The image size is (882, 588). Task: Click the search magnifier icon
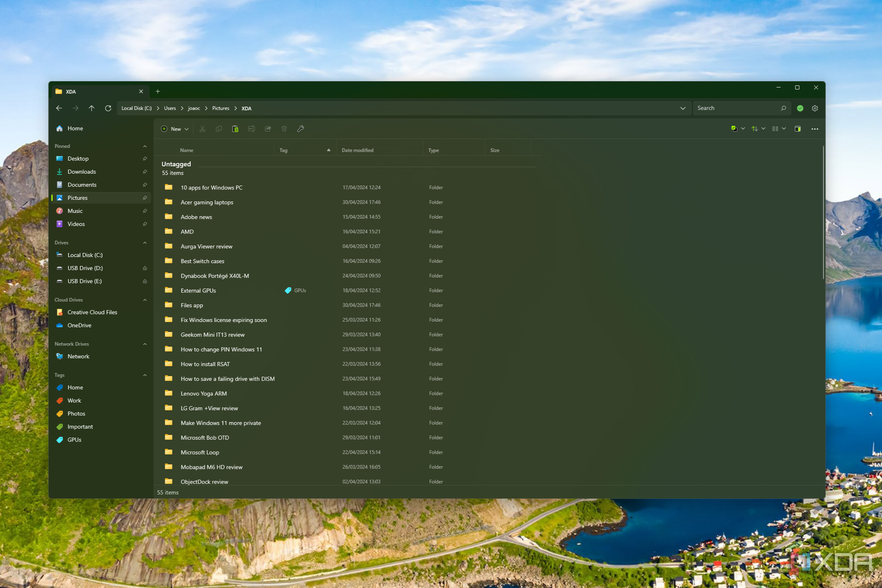(783, 108)
